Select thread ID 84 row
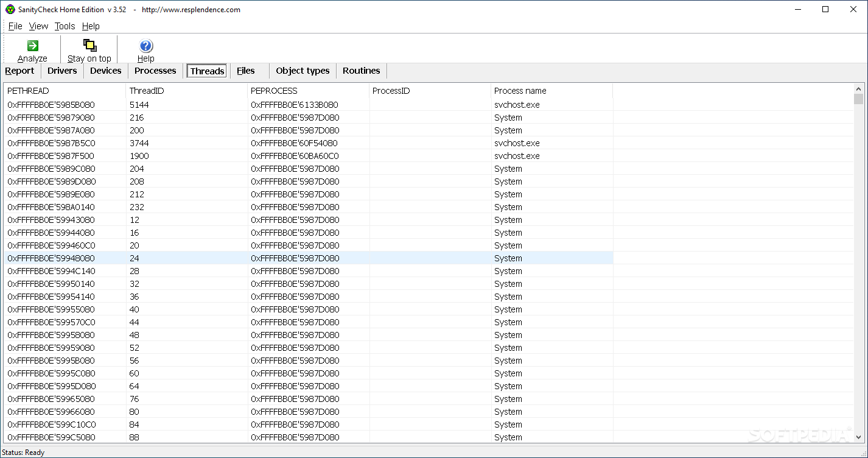This screenshot has width=868, height=458. [308, 425]
